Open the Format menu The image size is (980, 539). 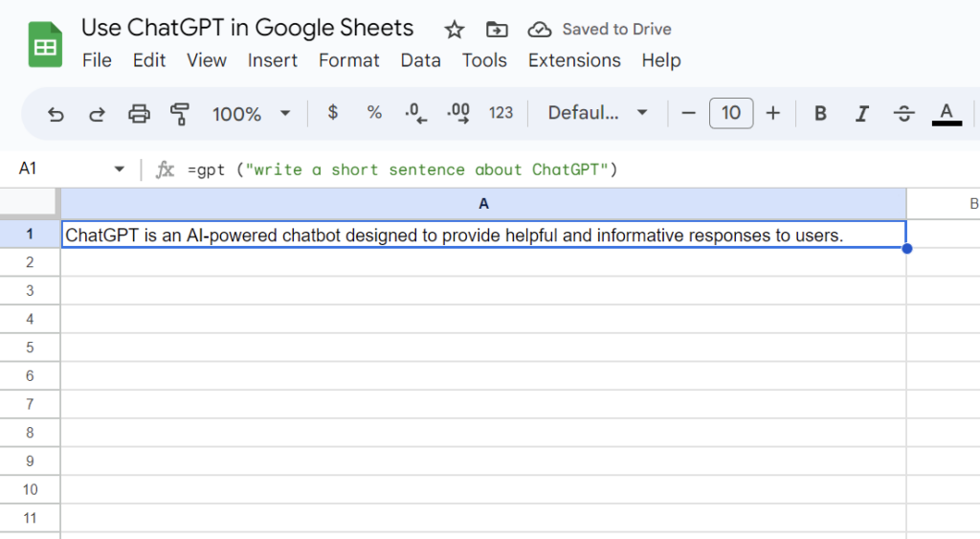pyautogui.click(x=348, y=60)
